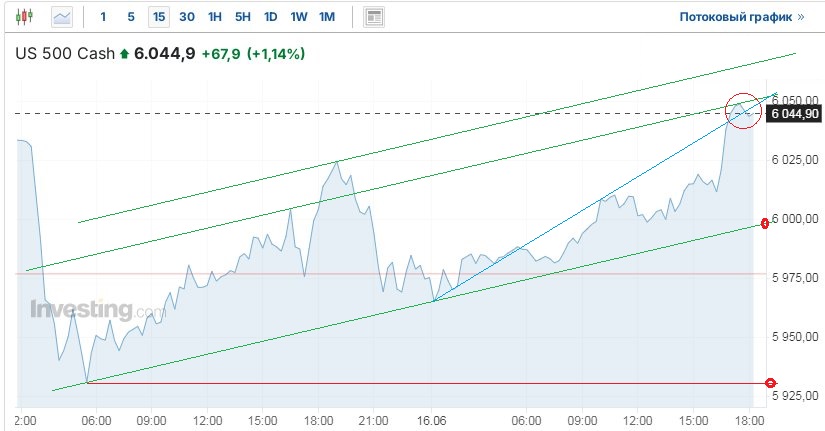Viewport: 825px width, 431px height.
Task: Choose the 1M monthly timeframe
Action: click(327, 17)
